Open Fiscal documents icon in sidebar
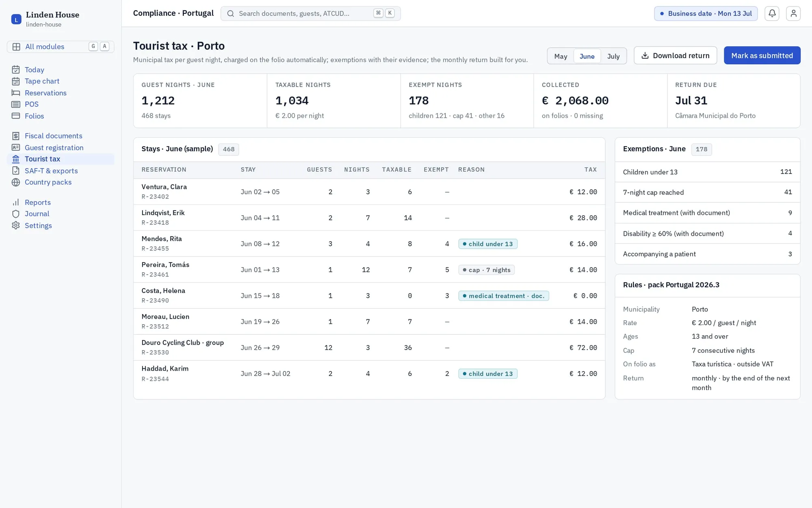Image resolution: width=812 pixels, height=508 pixels. 16,136
